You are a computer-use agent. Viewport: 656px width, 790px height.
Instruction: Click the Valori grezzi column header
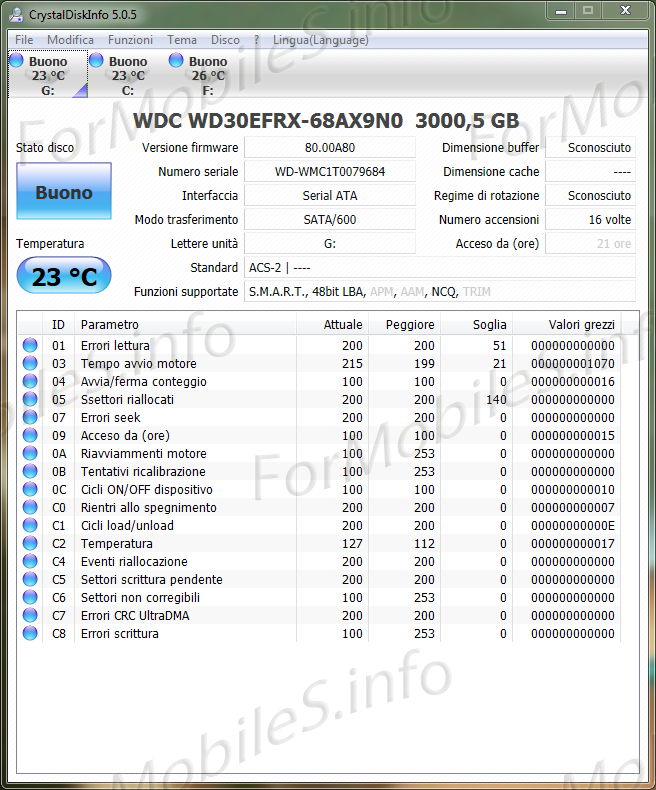tap(580, 325)
